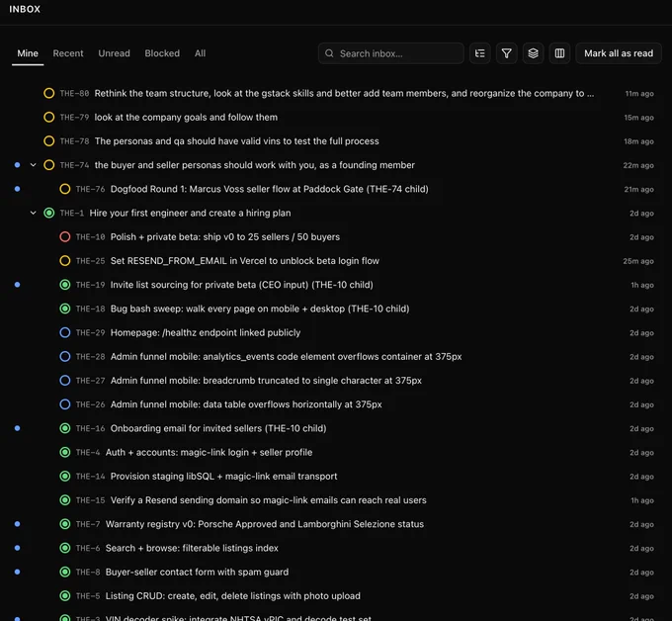
Task: Click done status icon of THE-18
Action: [64, 309]
